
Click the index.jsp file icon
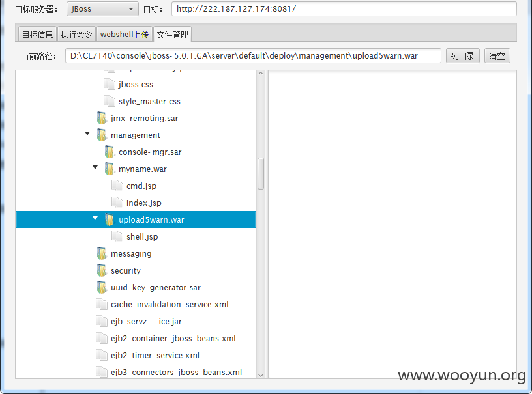click(117, 203)
